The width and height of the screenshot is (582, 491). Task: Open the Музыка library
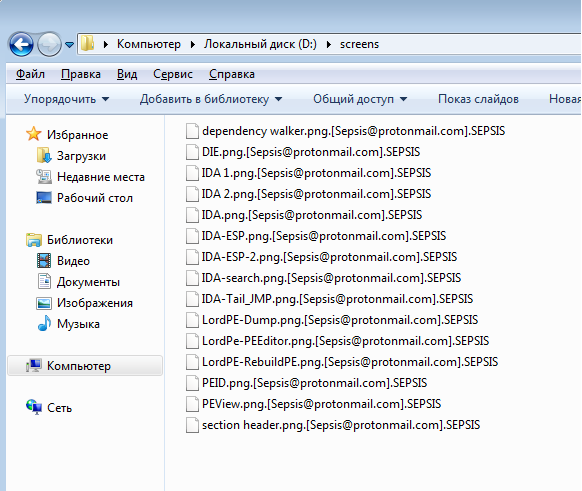pyautogui.click(x=78, y=324)
